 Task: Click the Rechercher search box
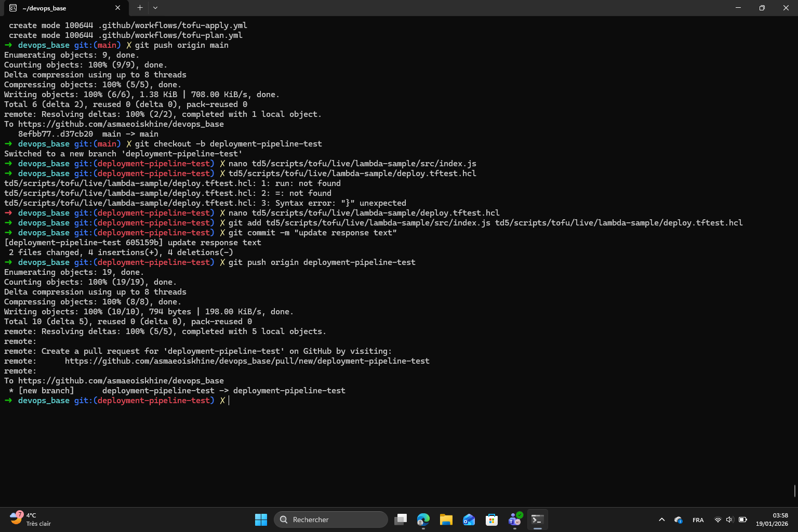(x=331, y=520)
